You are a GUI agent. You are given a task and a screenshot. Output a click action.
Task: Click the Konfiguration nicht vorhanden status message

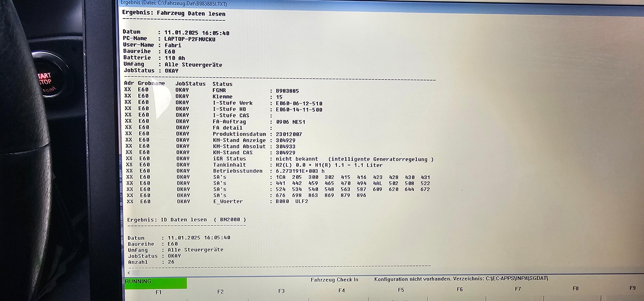461,278
